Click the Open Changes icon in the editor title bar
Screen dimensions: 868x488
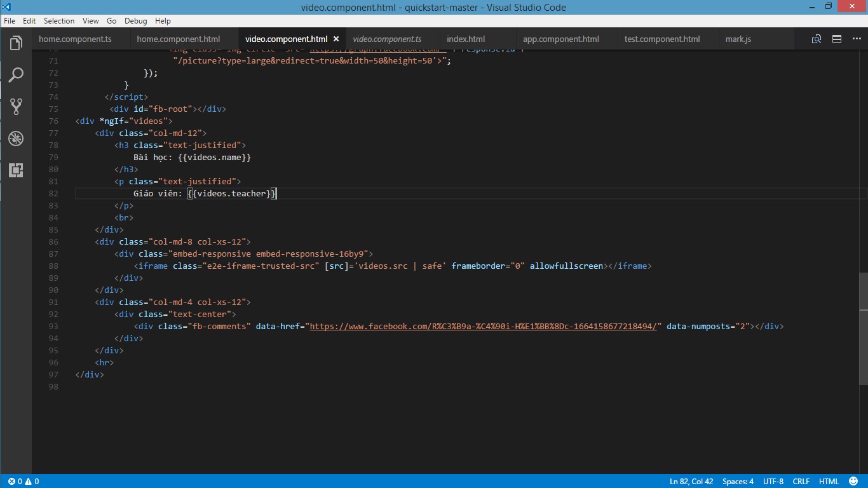(817, 39)
